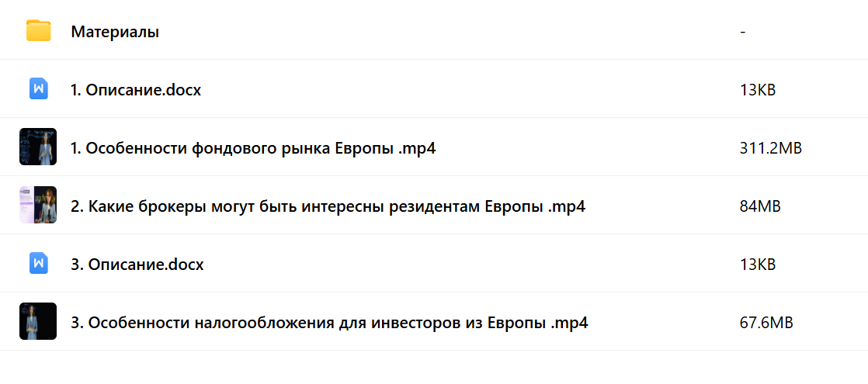Click the dash size value for Материалы

pyautogui.click(x=743, y=32)
